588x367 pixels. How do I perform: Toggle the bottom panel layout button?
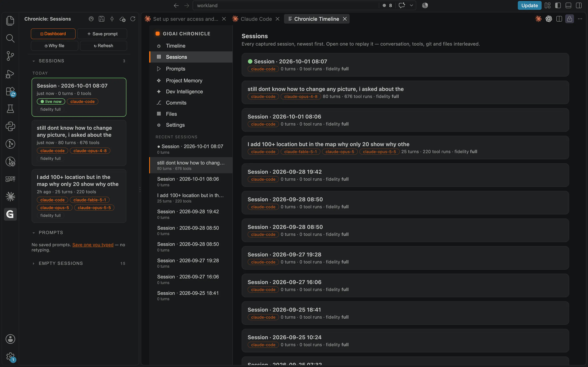568,6
